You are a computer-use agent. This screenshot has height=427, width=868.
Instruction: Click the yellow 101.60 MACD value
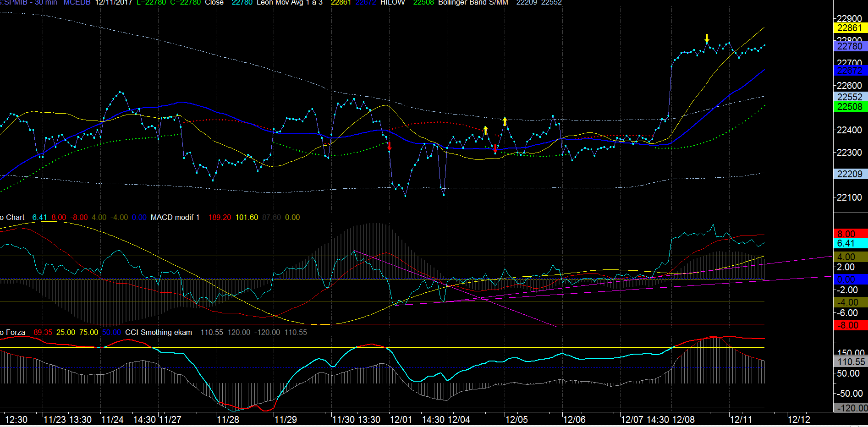[x=247, y=217]
